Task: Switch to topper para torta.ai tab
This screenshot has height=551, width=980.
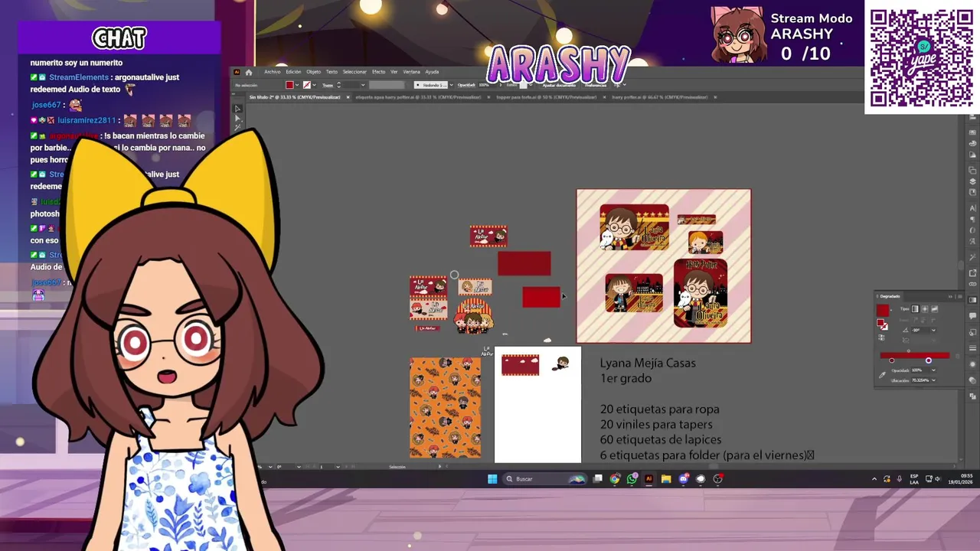Action: pos(547,97)
